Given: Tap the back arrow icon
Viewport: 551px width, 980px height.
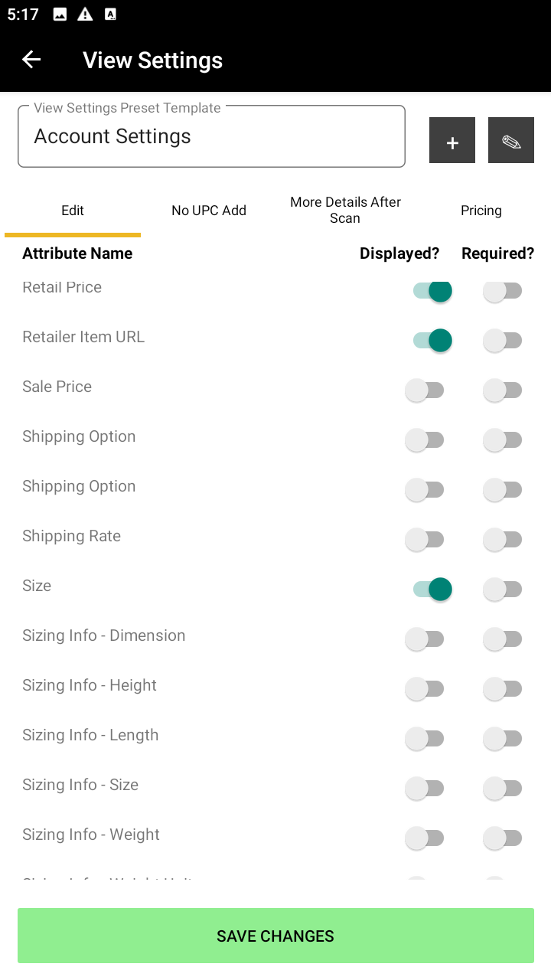Looking at the screenshot, I should click(x=31, y=60).
